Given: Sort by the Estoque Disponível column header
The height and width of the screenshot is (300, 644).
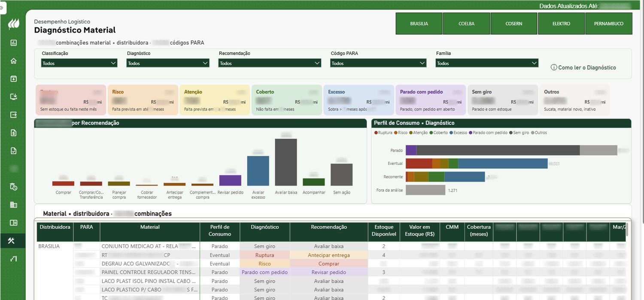Looking at the screenshot, I should point(384,232).
